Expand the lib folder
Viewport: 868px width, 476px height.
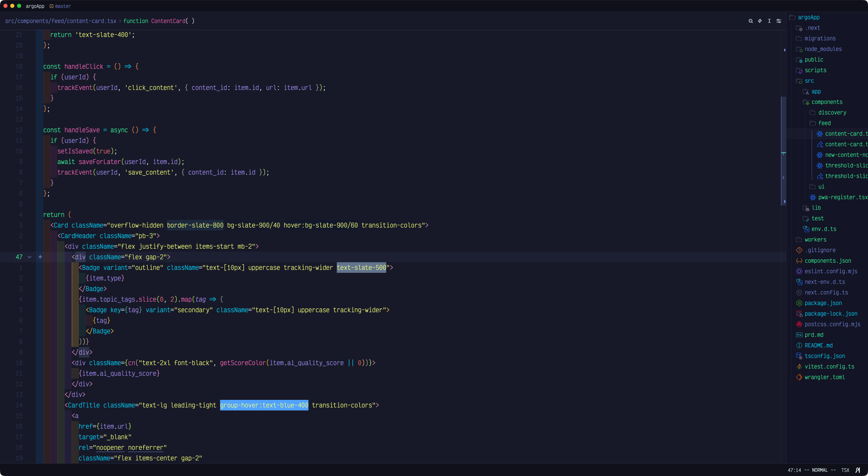pyautogui.click(x=812, y=208)
